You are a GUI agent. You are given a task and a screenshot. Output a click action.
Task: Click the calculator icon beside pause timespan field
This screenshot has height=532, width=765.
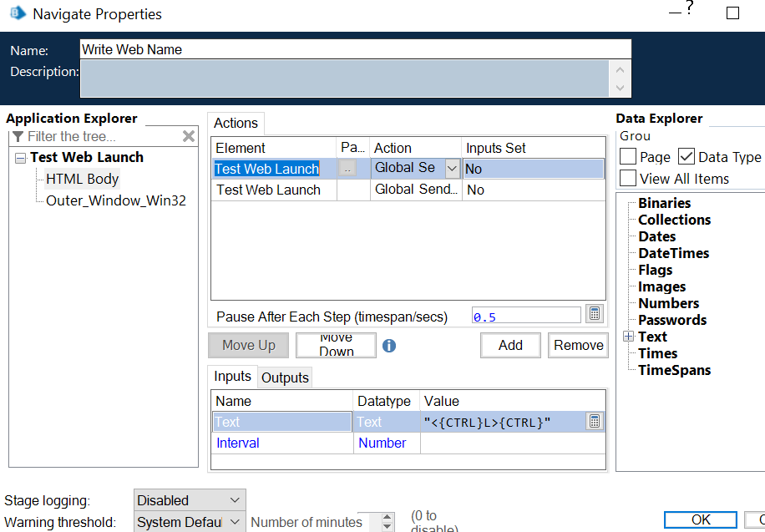click(x=593, y=315)
